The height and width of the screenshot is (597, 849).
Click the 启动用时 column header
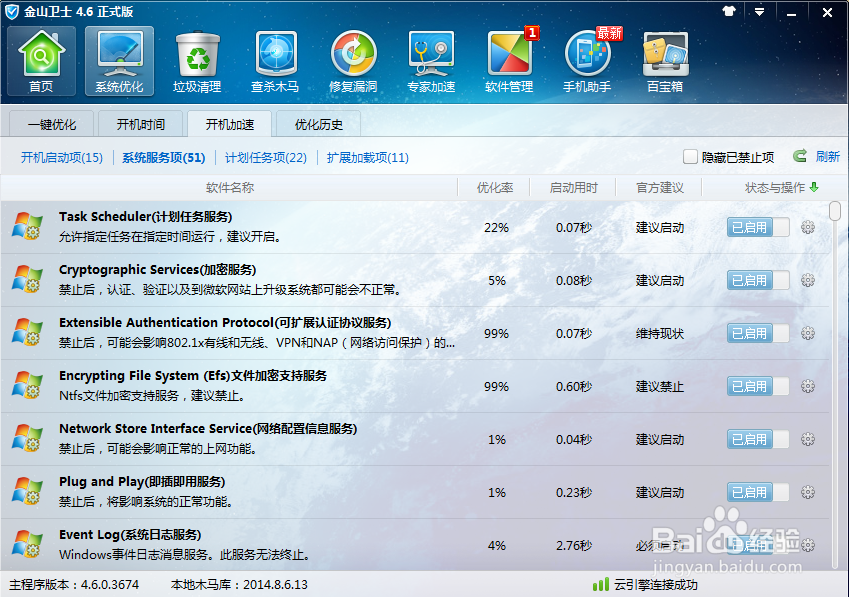pos(573,188)
